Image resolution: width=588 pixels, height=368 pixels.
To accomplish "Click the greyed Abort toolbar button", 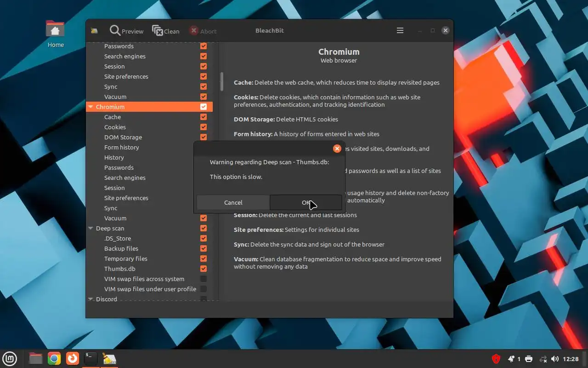I will 203,31.
